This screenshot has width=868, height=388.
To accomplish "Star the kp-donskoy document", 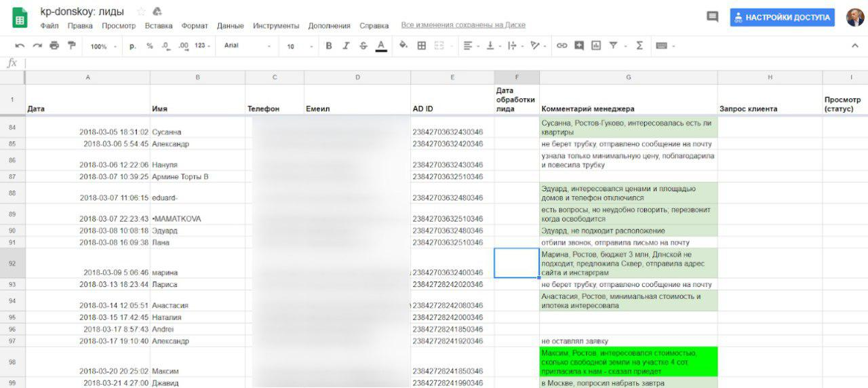I will tap(141, 12).
